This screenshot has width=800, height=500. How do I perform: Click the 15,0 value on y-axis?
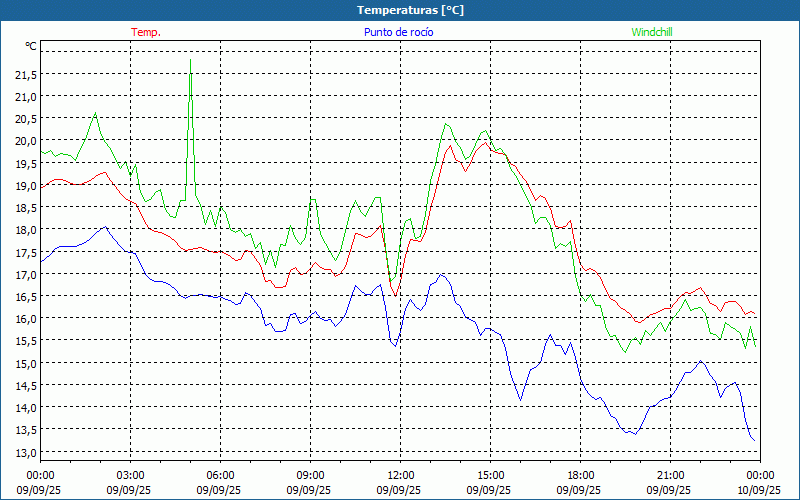tap(25, 363)
